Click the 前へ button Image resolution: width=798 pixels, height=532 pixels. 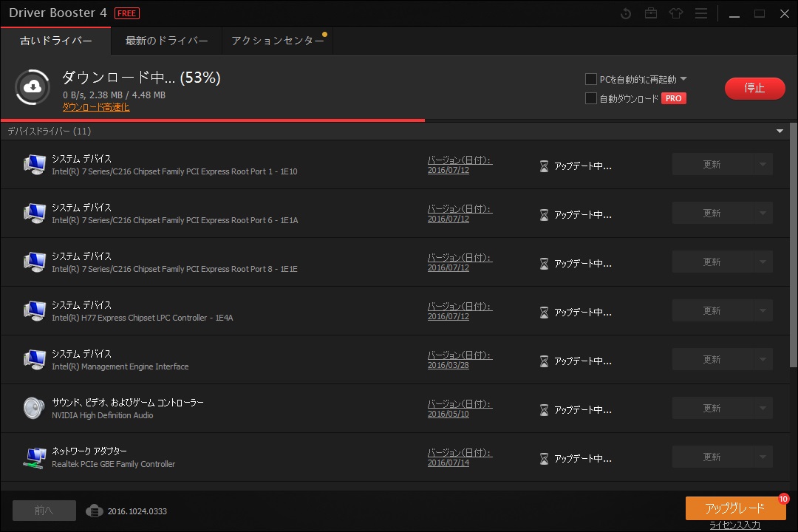pos(44,511)
